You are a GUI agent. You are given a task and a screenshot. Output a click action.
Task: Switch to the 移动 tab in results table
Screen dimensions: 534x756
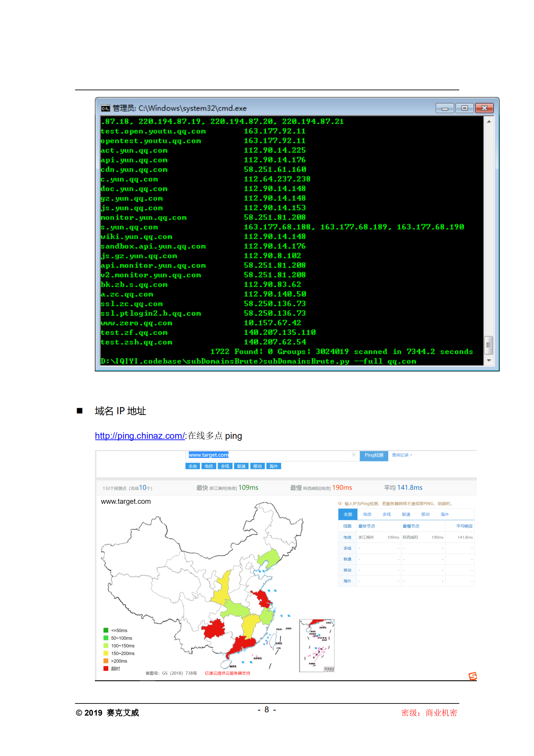425,514
